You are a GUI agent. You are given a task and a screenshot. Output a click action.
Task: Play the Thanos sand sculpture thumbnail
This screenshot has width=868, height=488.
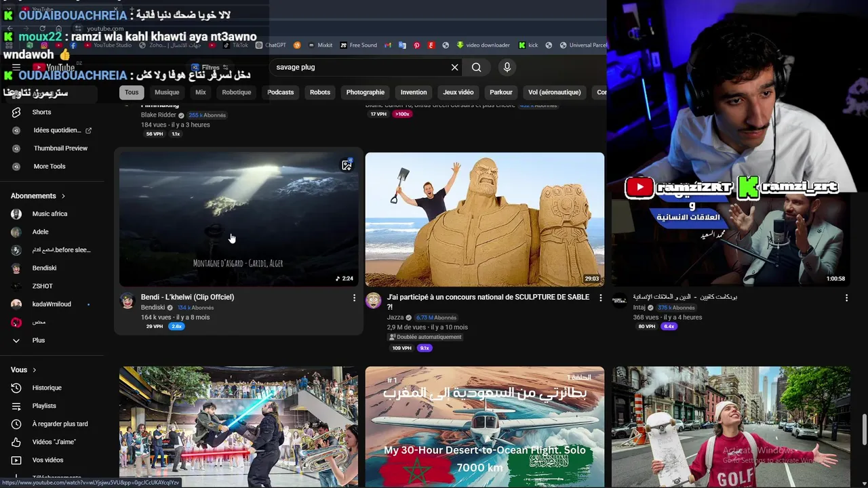click(485, 219)
